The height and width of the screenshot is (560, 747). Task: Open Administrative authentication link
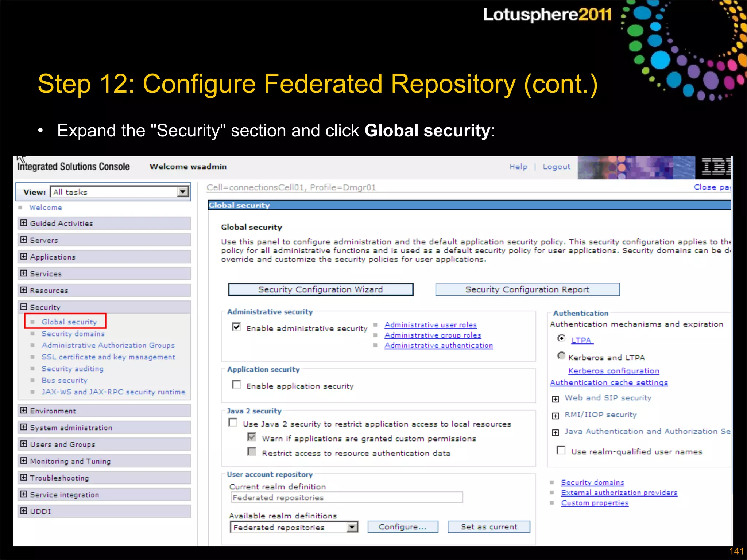[438, 345]
